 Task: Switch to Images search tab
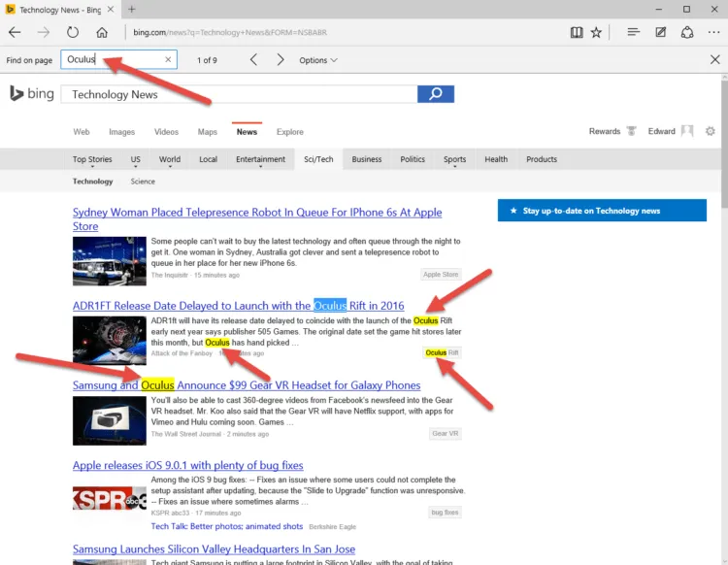pos(121,132)
